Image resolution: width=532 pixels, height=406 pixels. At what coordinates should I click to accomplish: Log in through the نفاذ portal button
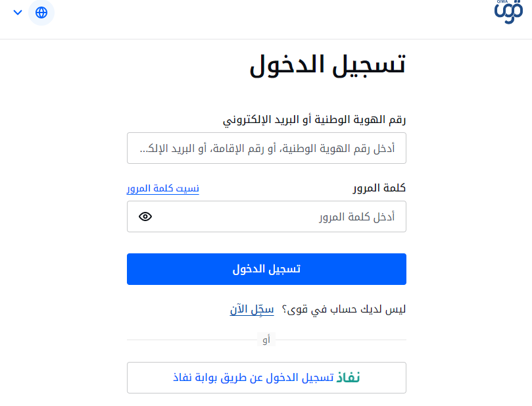coord(266,378)
